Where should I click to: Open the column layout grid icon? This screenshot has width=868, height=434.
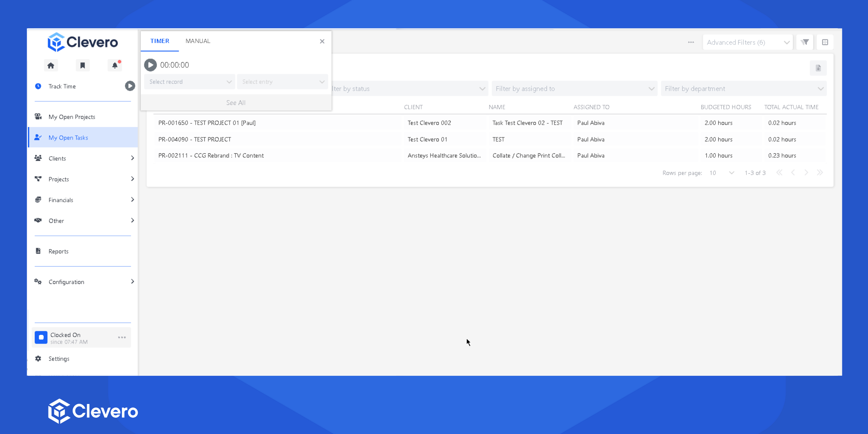[825, 42]
